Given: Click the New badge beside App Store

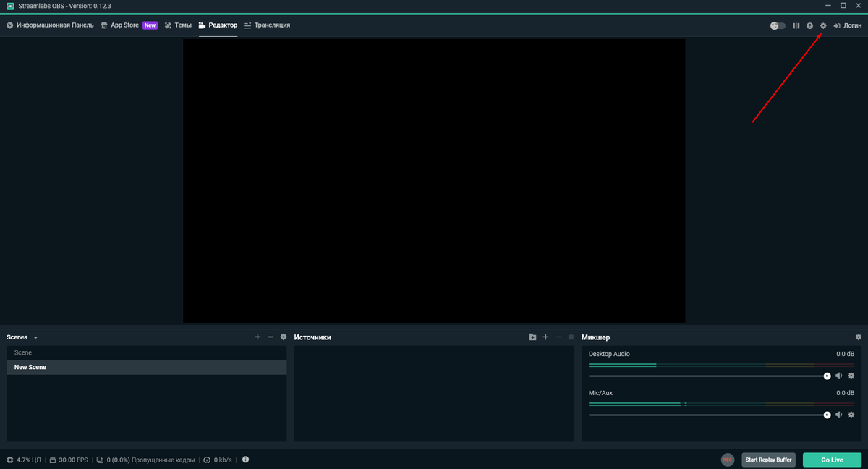Looking at the screenshot, I should [x=150, y=25].
